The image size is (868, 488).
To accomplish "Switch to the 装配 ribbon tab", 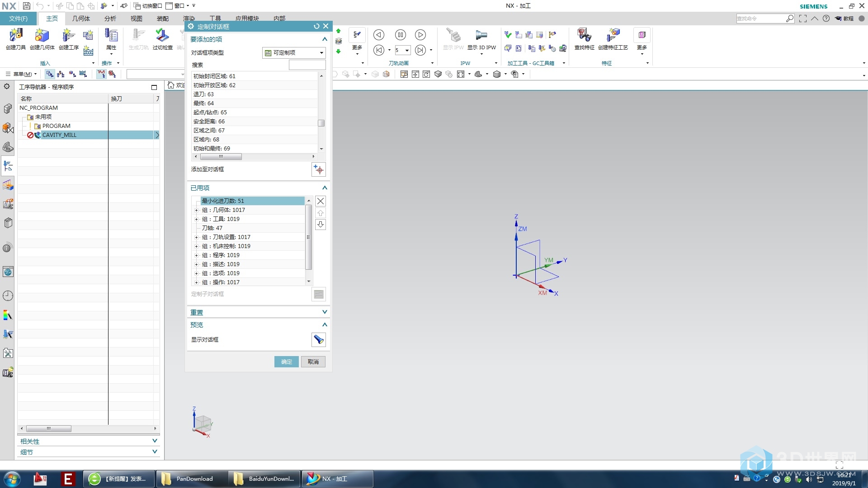I will tap(163, 19).
